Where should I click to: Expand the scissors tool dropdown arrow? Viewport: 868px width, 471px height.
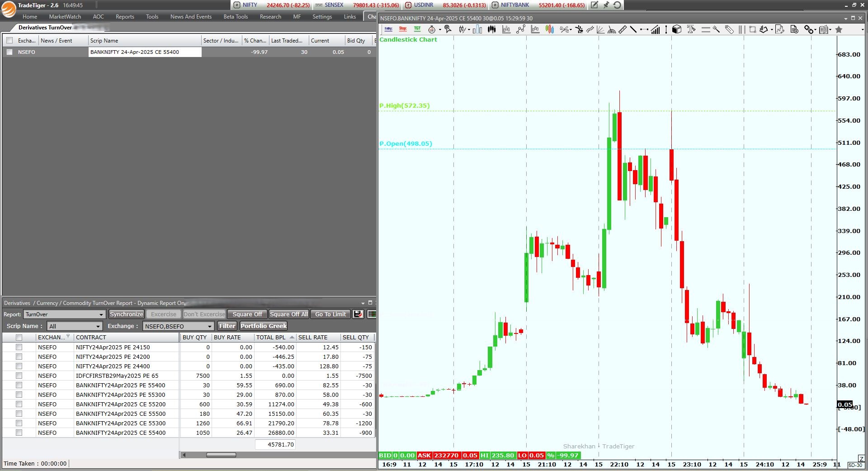tap(571, 30)
